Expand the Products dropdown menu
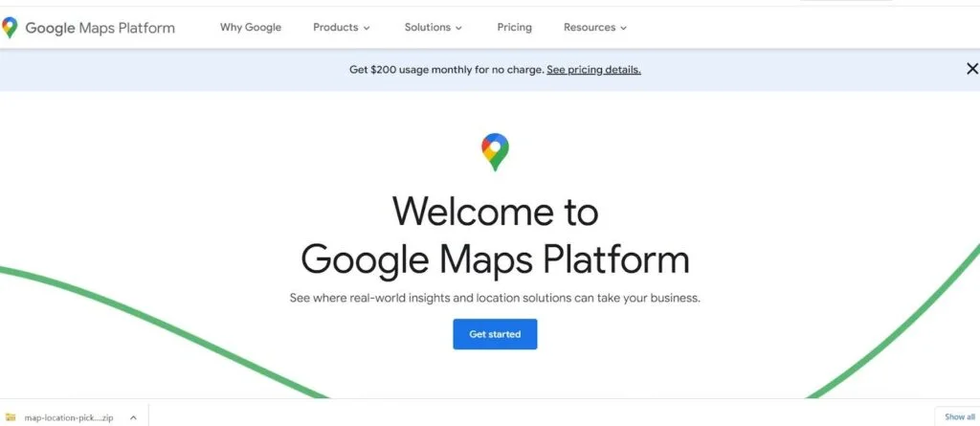Image resolution: width=980 pixels, height=426 pixels. pos(342,28)
